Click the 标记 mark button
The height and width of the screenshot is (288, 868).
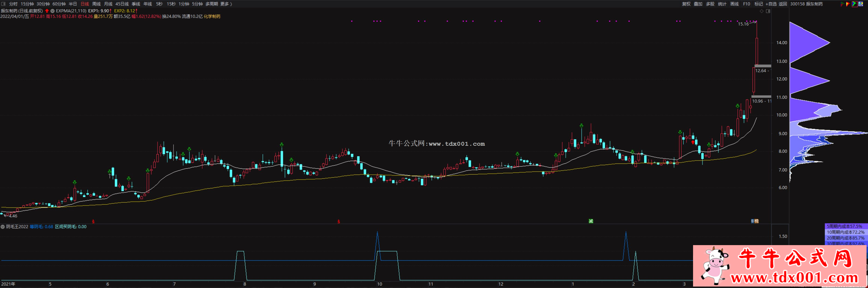pos(758,4)
